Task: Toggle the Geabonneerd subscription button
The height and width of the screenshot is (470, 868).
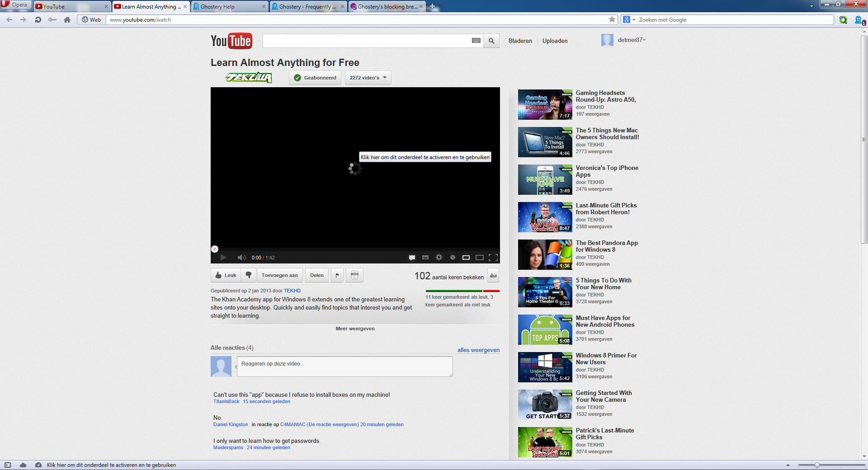Action: 315,78
